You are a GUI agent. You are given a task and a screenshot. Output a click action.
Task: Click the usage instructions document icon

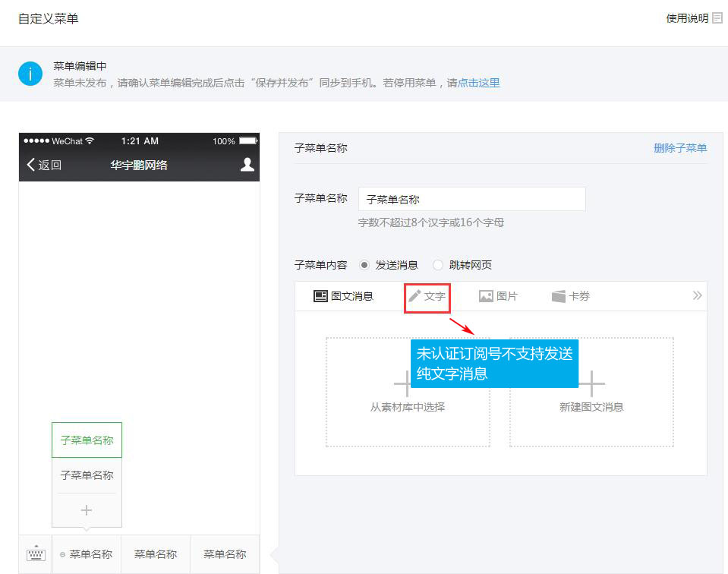pyautogui.click(x=717, y=18)
